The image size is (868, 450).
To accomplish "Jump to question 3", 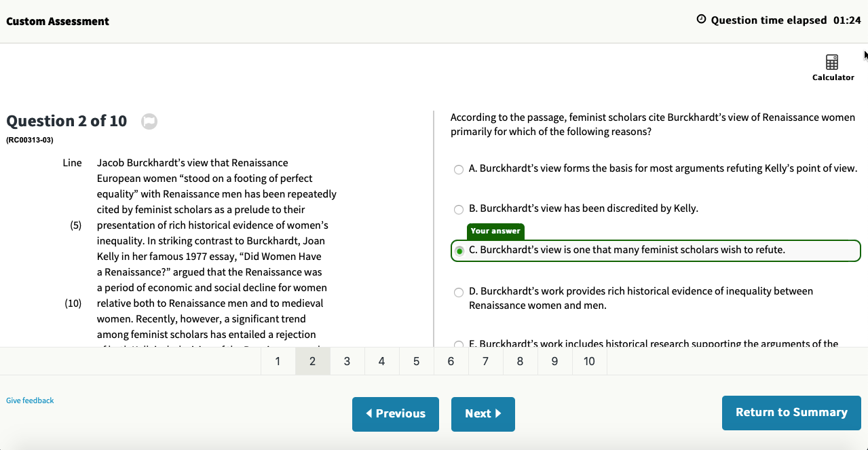I will 347,361.
